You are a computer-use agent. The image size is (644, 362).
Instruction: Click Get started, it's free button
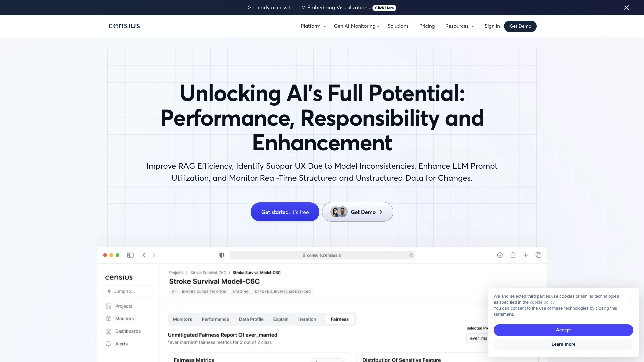pyautogui.click(x=285, y=212)
